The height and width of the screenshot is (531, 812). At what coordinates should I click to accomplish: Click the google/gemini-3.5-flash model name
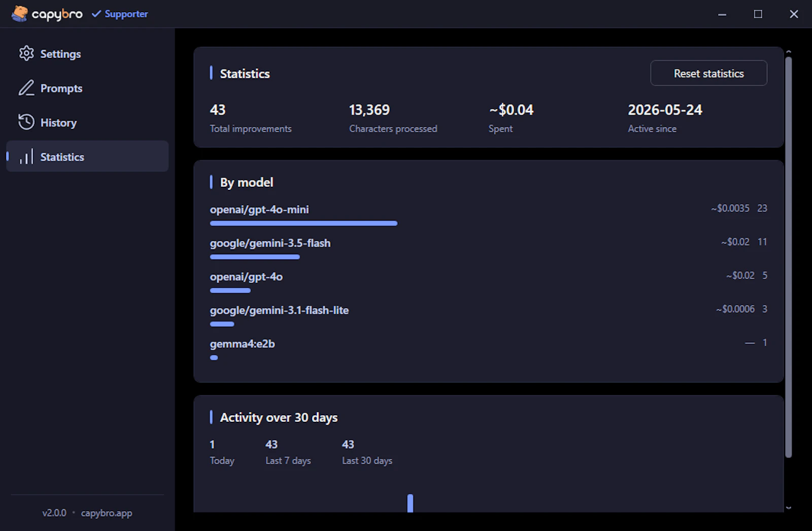pos(270,243)
